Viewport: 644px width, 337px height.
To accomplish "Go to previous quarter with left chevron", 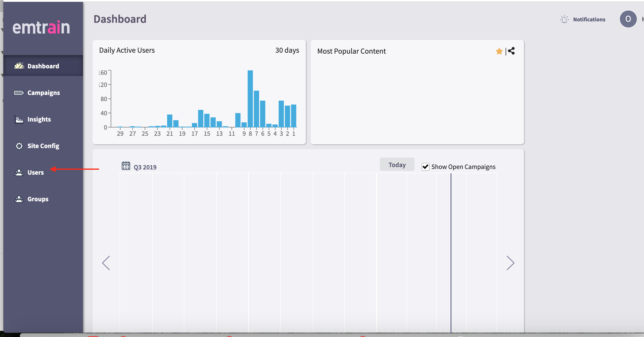I will (106, 263).
